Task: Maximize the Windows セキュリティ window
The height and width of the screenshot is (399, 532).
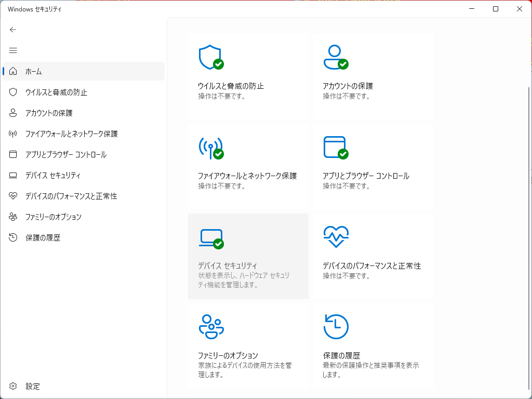Action: pos(496,9)
